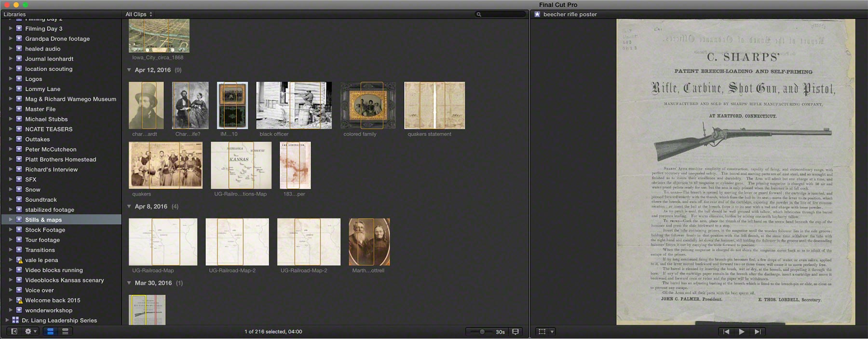
Task: Click the Transitions event star icon
Action: coord(19,250)
